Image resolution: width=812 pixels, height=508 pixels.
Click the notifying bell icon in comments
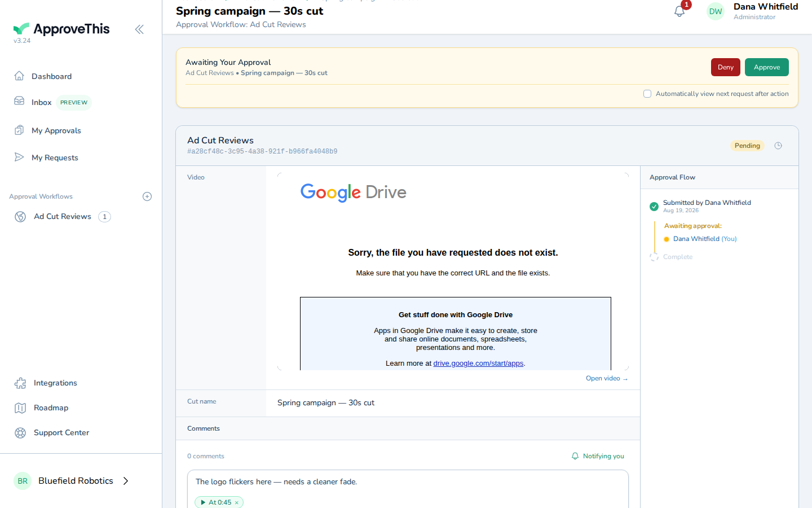tap(575, 456)
